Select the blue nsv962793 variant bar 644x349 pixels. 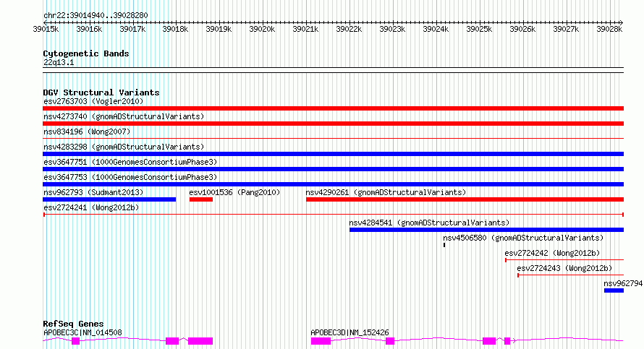(x=109, y=199)
